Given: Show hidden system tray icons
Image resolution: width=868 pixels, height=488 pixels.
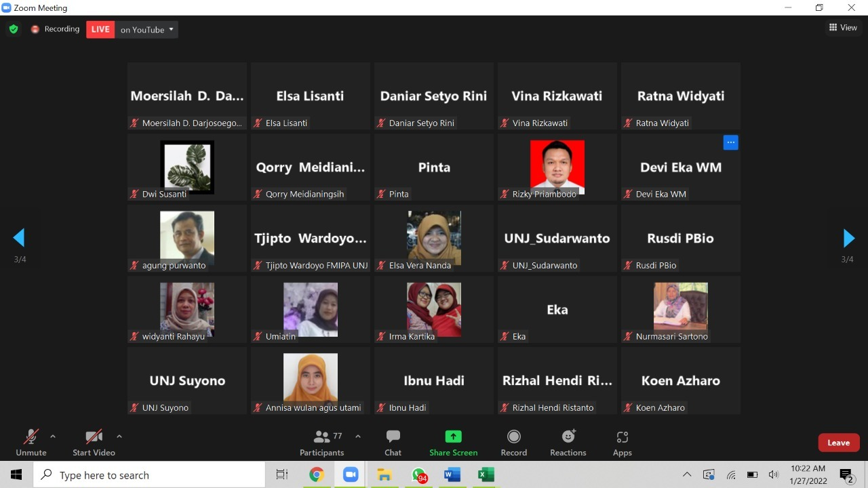Looking at the screenshot, I should coord(687,475).
